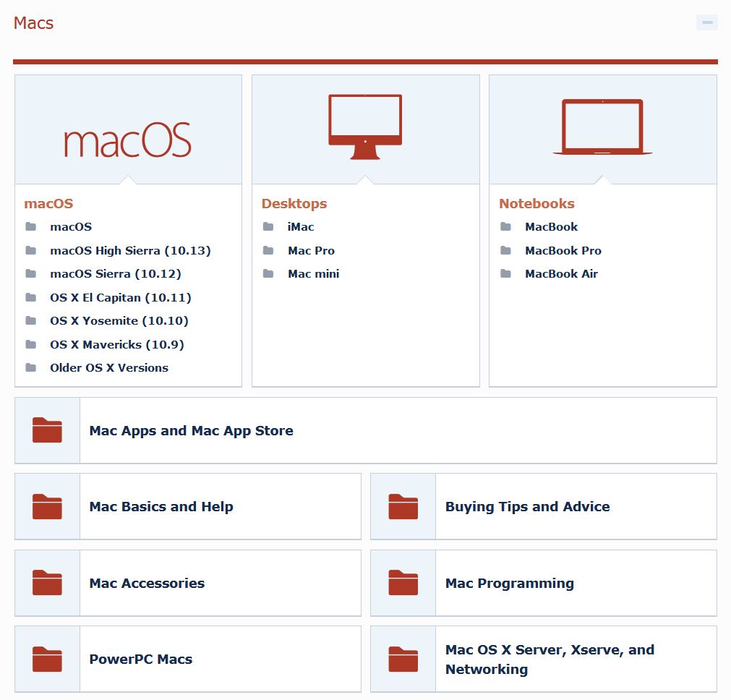Click folder icon beside OS X Yosemite

coord(31,321)
